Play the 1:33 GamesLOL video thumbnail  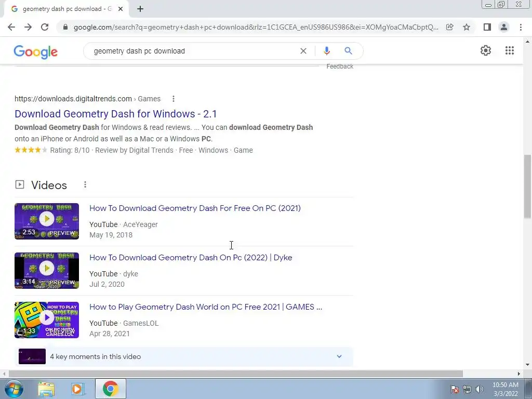click(x=47, y=320)
